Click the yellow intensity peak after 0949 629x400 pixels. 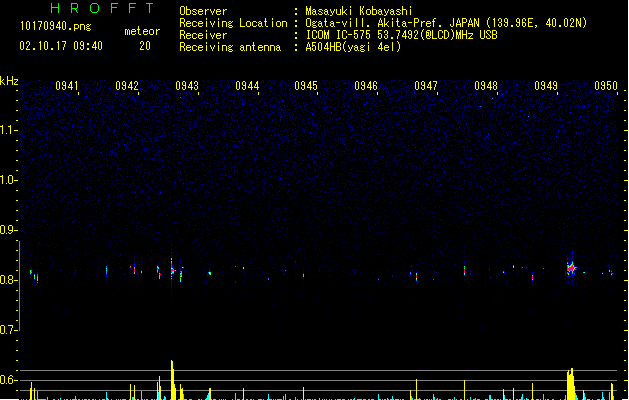pyautogui.click(x=571, y=384)
